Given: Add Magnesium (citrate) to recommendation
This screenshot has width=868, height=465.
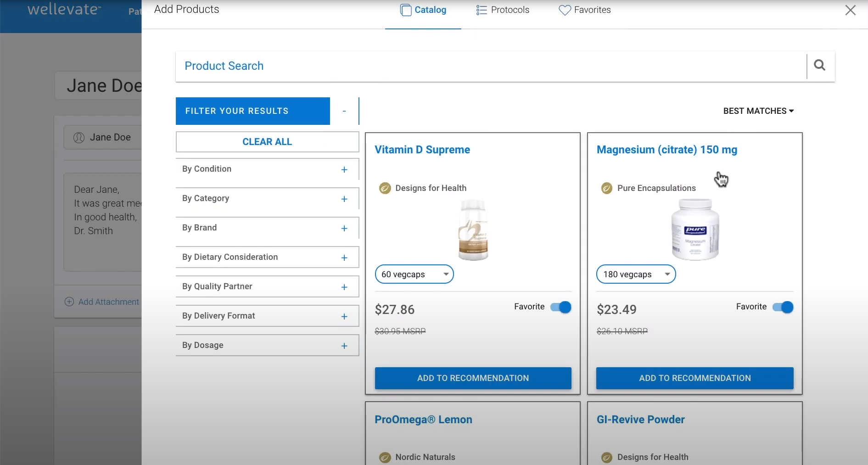Looking at the screenshot, I should click(695, 378).
